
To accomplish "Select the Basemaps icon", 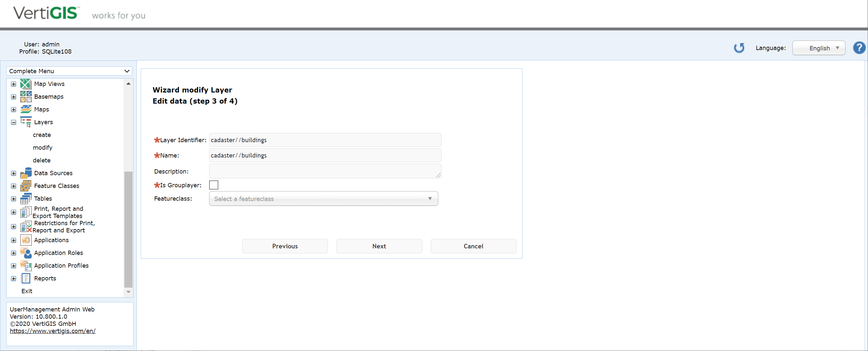I will pyautogui.click(x=26, y=96).
